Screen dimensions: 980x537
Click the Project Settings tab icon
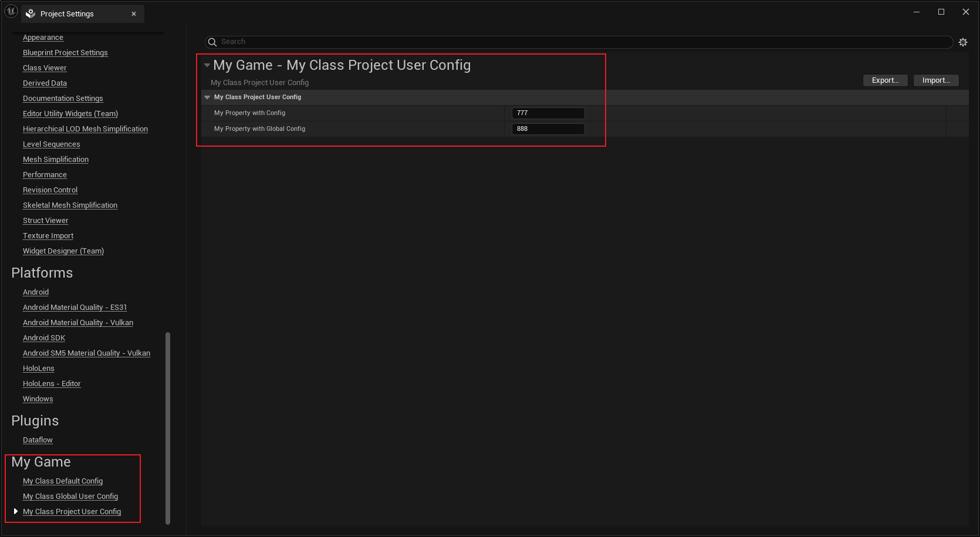[31, 13]
